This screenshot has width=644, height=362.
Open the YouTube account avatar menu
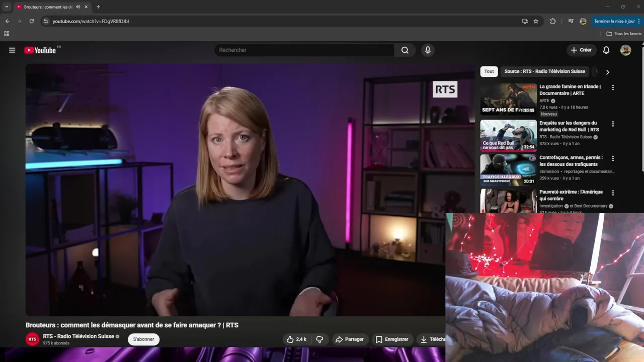click(x=626, y=50)
